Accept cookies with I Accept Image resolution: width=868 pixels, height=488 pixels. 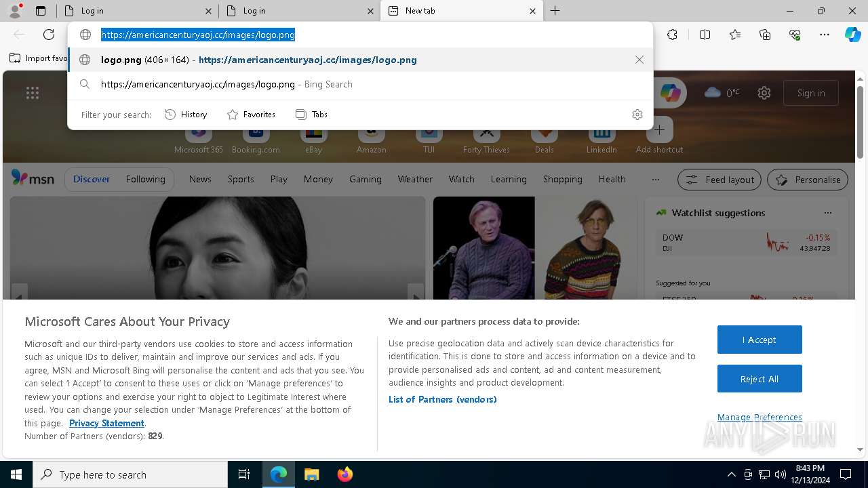(x=759, y=340)
